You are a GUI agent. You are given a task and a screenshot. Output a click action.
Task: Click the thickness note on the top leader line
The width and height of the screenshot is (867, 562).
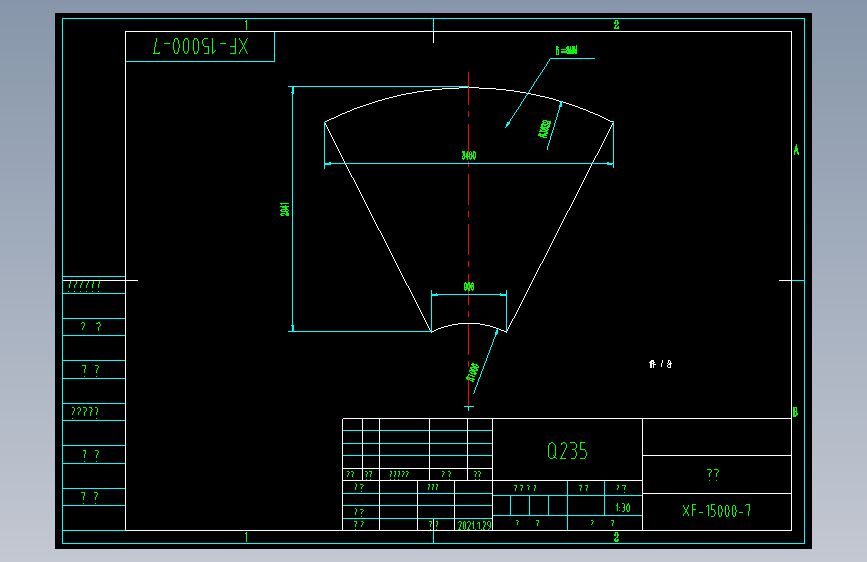[566, 50]
